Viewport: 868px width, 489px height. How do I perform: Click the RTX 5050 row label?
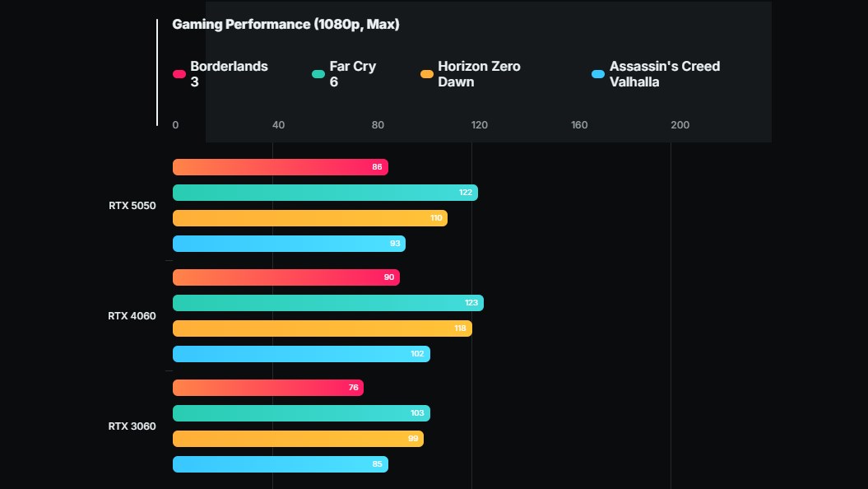pos(132,206)
